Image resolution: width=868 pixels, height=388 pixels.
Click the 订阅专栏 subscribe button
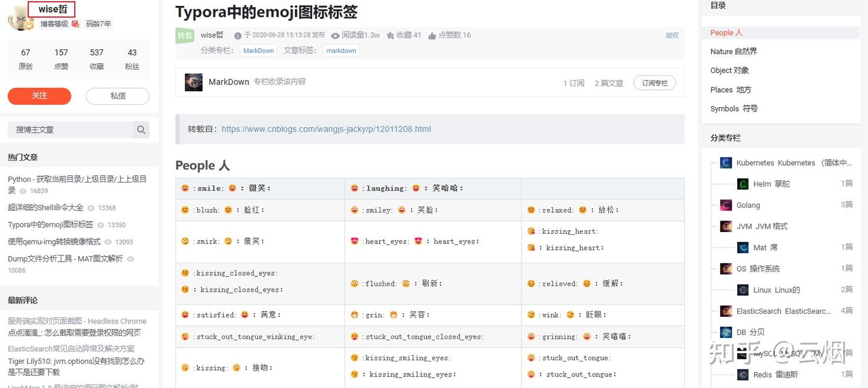tap(654, 83)
